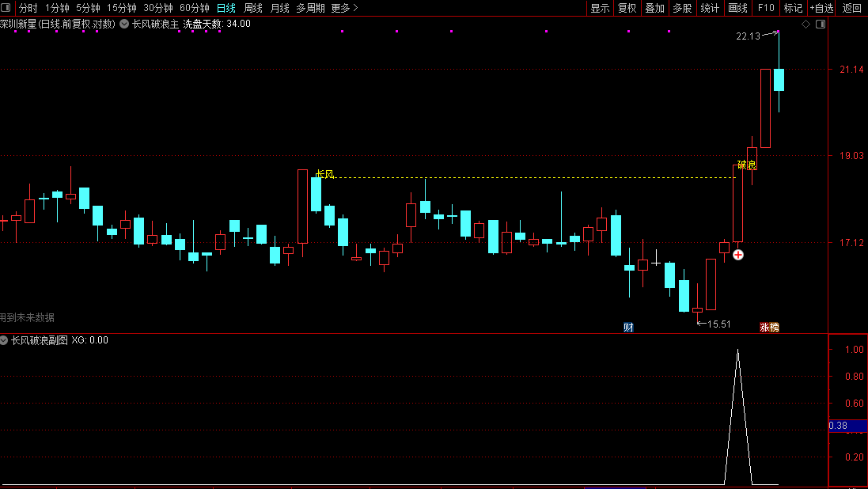The width and height of the screenshot is (868, 489).
Task: Open the 多股 multi-stock view
Action: [683, 8]
